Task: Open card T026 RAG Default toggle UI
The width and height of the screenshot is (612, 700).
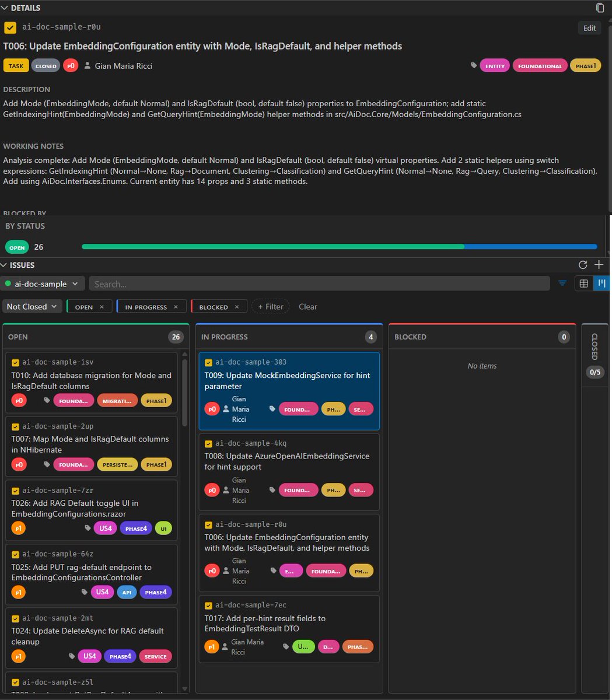Action: (x=92, y=510)
